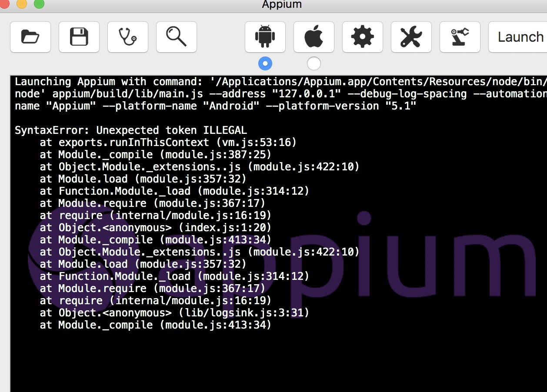Click the 'Launching Appium with command' log line

[x=281, y=82]
